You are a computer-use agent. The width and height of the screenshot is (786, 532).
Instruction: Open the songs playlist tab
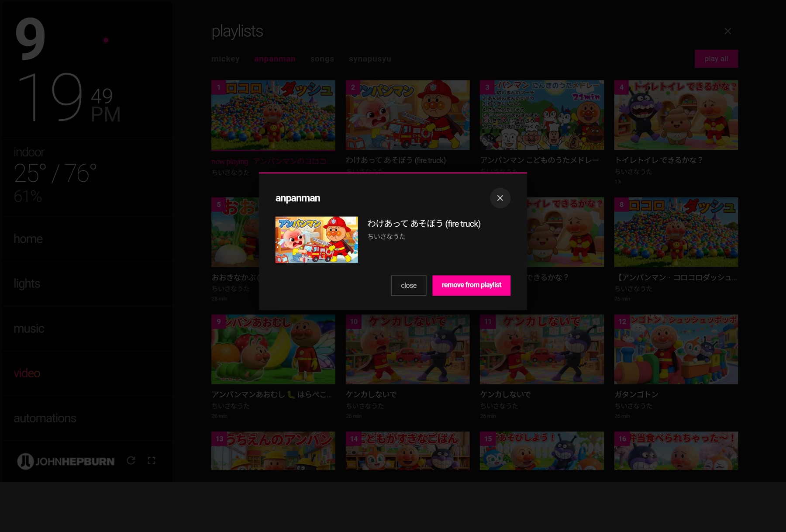(322, 59)
